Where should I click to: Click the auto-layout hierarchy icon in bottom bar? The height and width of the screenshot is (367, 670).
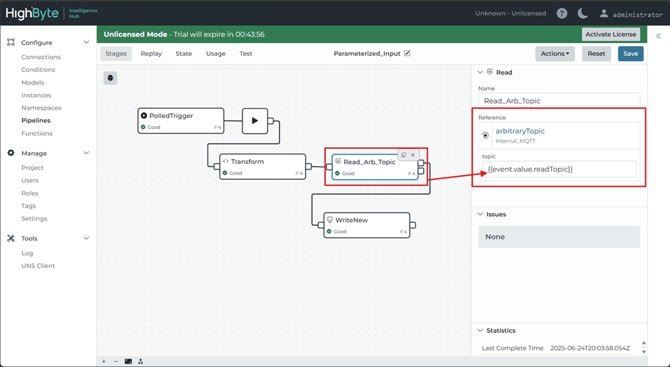point(141,361)
